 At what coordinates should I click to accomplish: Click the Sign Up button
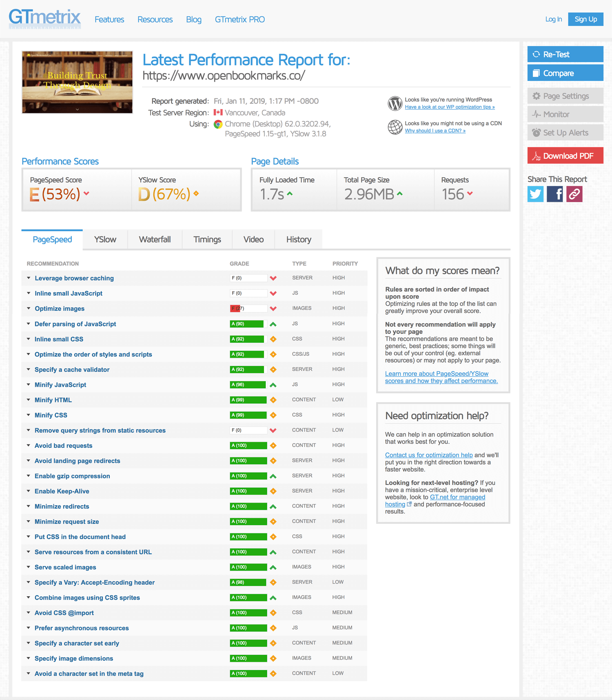click(x=585, y=19)
